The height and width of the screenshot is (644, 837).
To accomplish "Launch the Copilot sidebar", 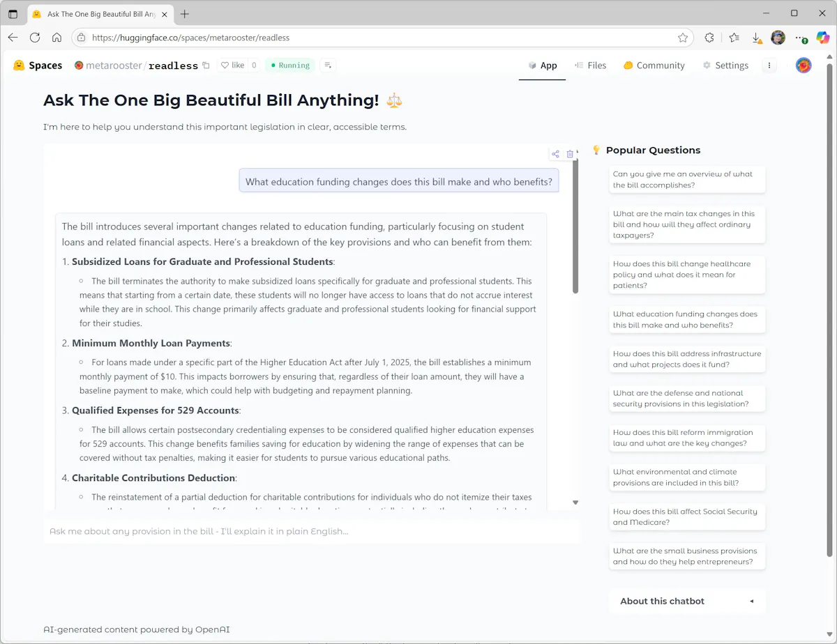I will [x=823, y=38].
